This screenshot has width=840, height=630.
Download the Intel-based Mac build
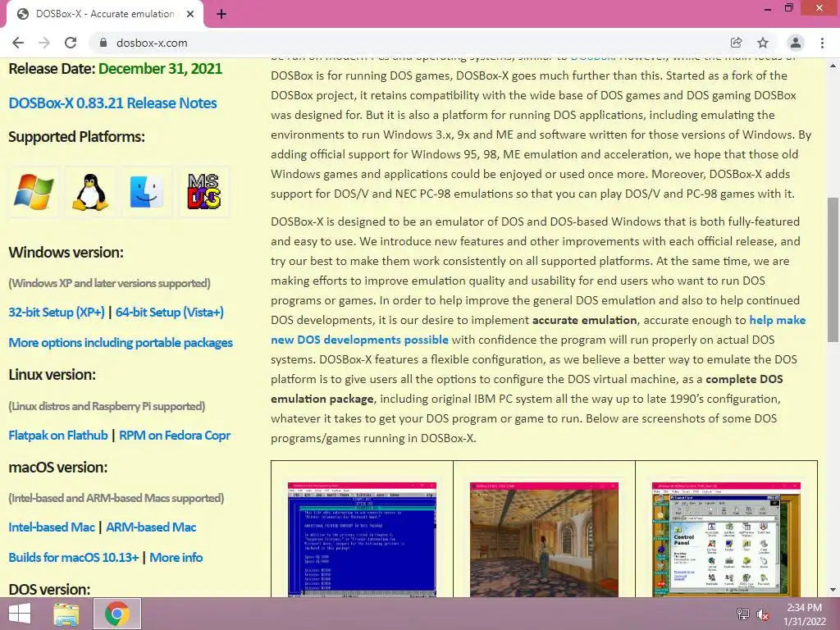52,527
